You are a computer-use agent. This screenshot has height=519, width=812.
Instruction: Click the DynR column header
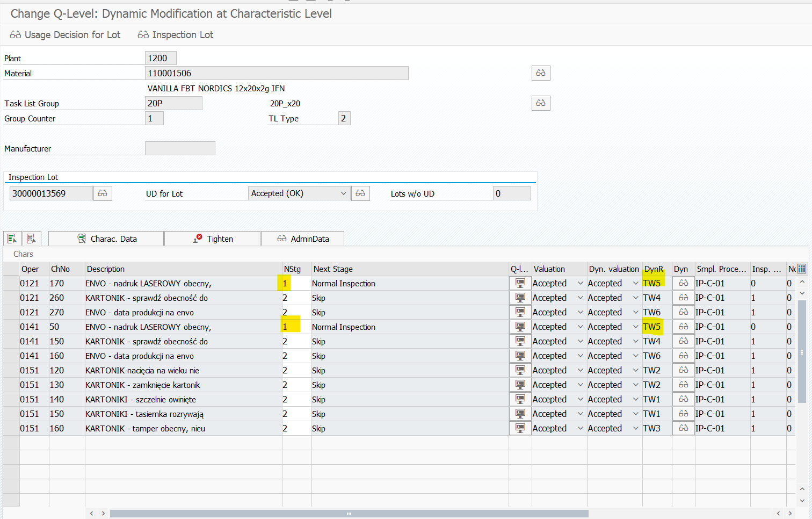[x=657, y=269]
